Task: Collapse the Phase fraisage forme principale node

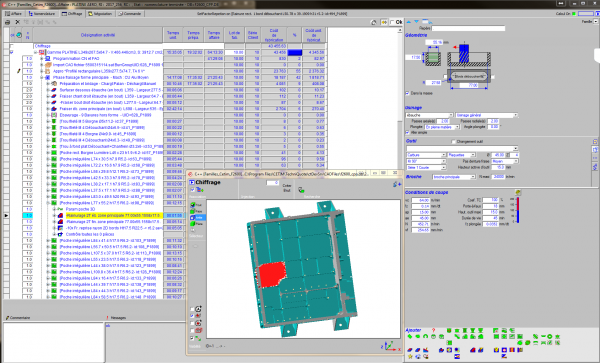Action: tap(42, 77)
